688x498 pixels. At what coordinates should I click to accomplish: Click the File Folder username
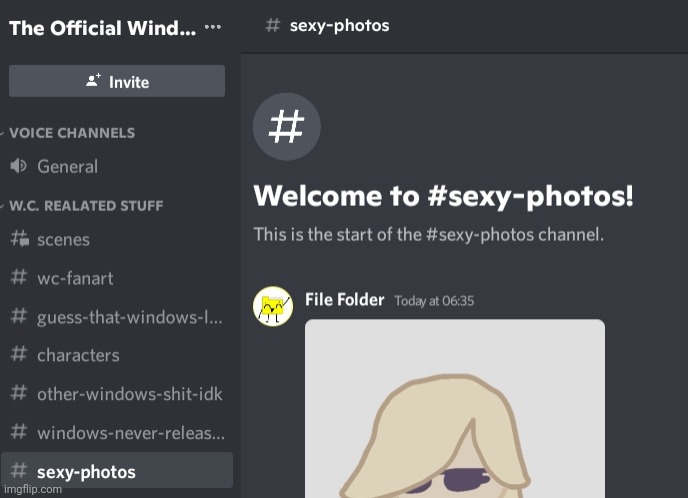[x=344, y=300]
